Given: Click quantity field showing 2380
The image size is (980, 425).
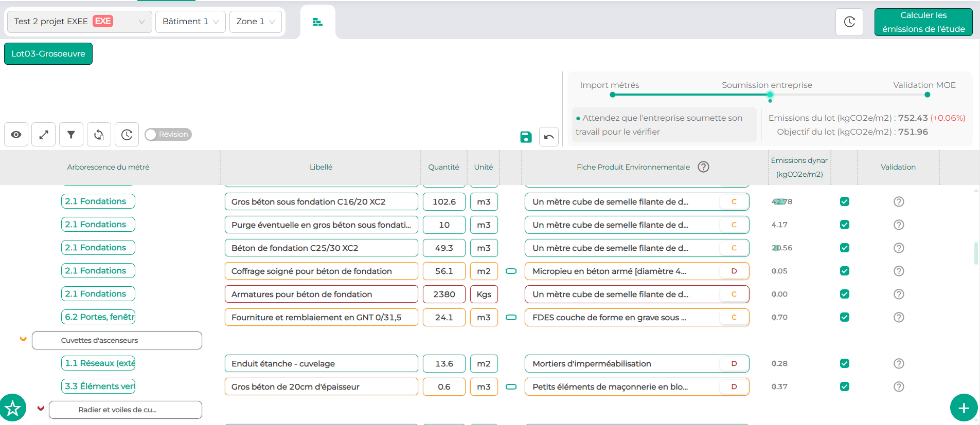Looking at the screenshot, I should tap(444, 294).
